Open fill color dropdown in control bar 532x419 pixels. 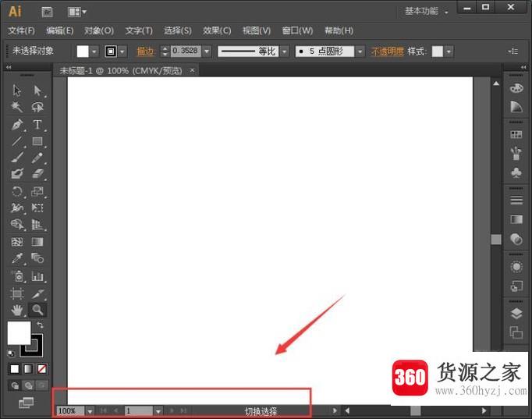[94, 51]
